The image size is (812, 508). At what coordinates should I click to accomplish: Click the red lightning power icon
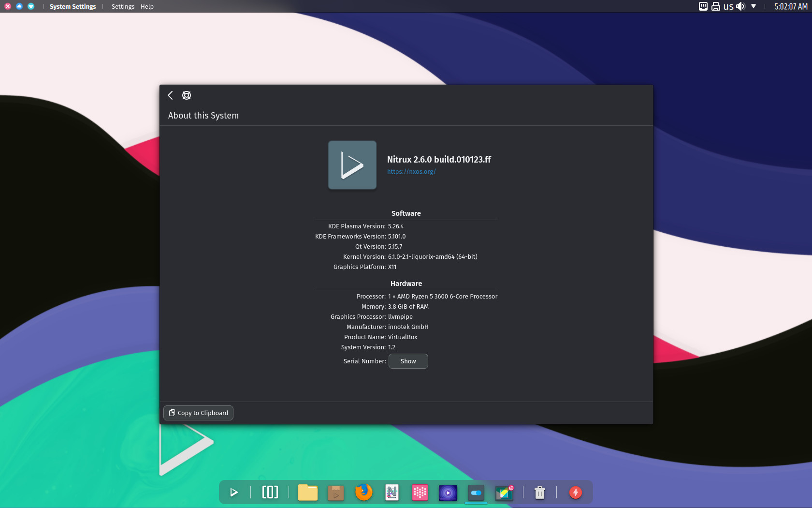[575, 493]
